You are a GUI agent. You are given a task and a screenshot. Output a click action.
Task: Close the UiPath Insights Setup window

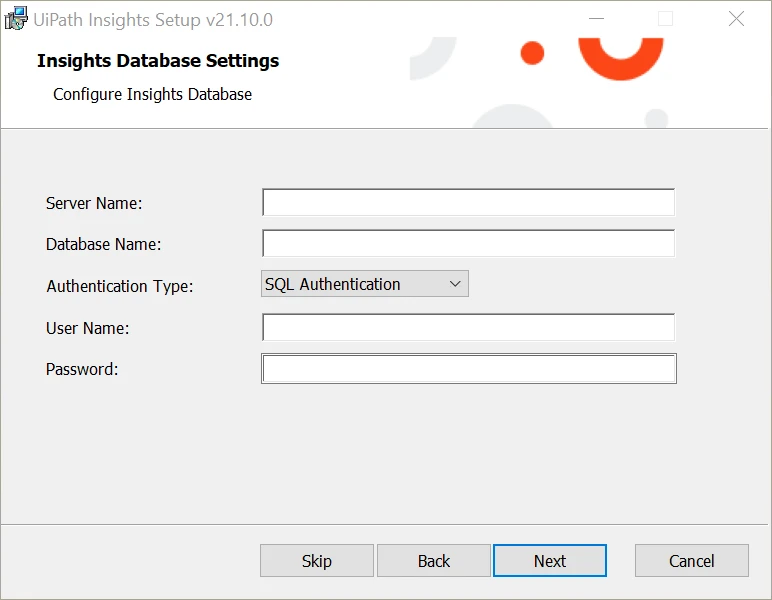(736, 19)
